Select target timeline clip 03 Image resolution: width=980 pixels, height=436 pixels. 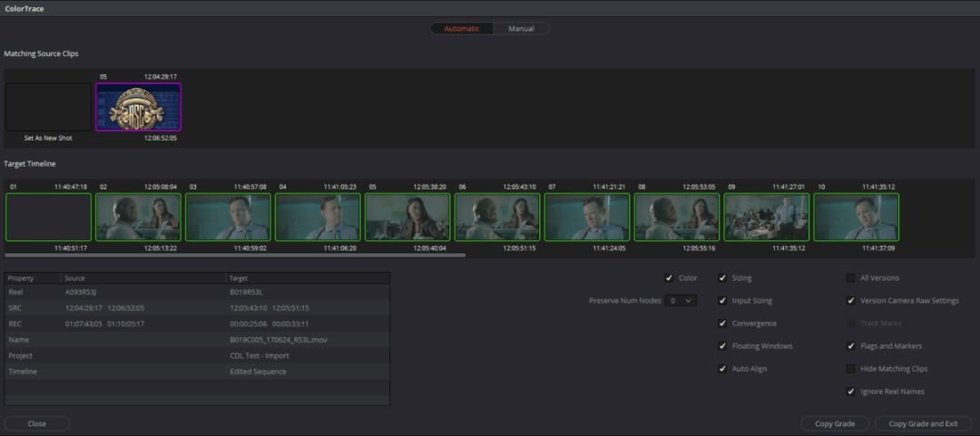[228, 217]
